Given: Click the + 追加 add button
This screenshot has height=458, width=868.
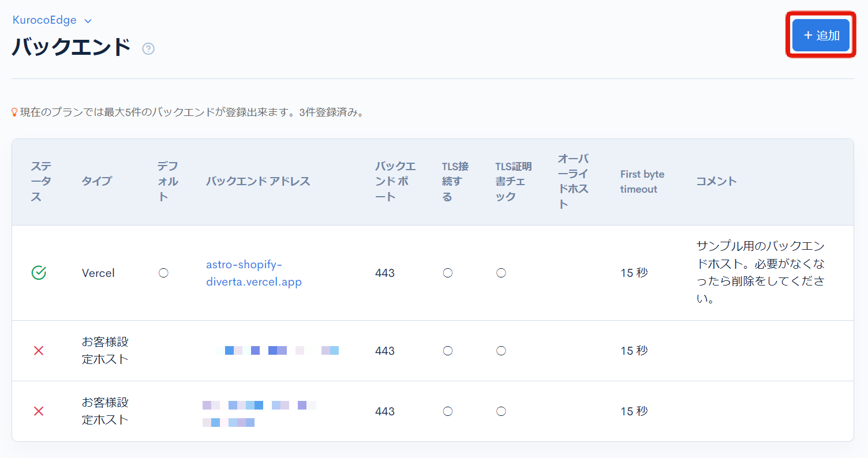Looking at the screenshot, I should coord(821,35).
